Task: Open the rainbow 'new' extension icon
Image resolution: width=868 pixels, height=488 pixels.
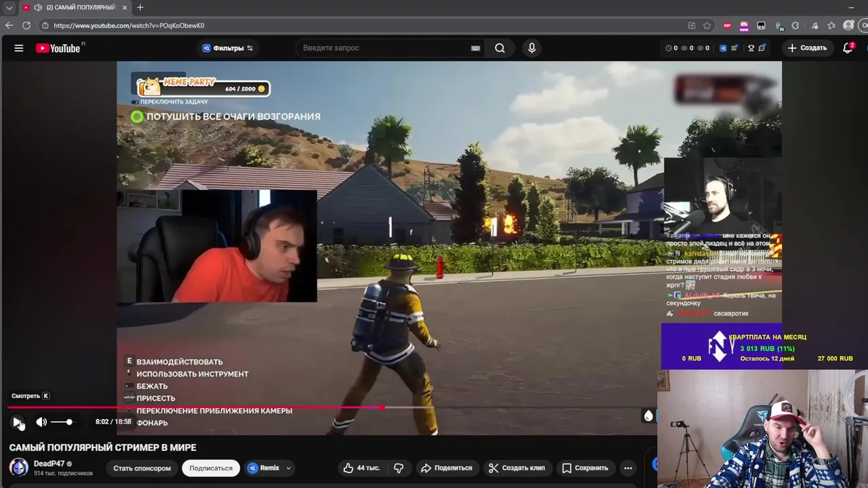Action: pos(744,25)
